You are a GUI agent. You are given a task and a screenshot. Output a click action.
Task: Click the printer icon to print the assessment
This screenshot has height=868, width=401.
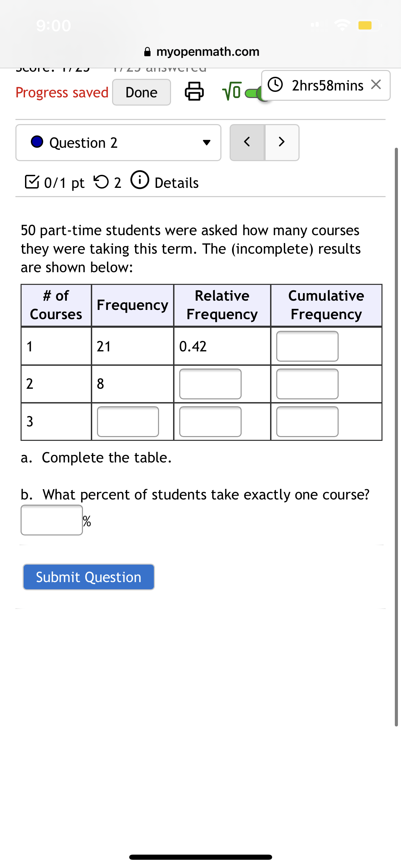click(194, 91)
